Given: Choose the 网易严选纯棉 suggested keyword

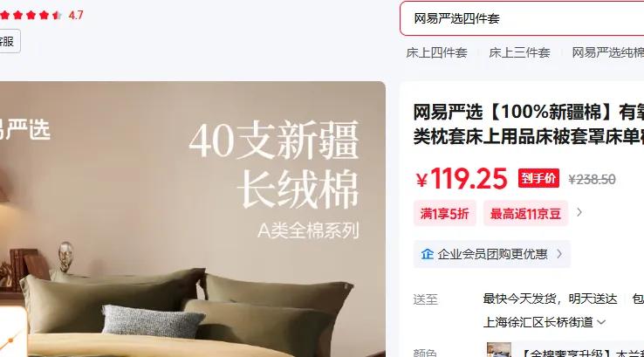Looking at the screenshot, I should click(608, 52).
